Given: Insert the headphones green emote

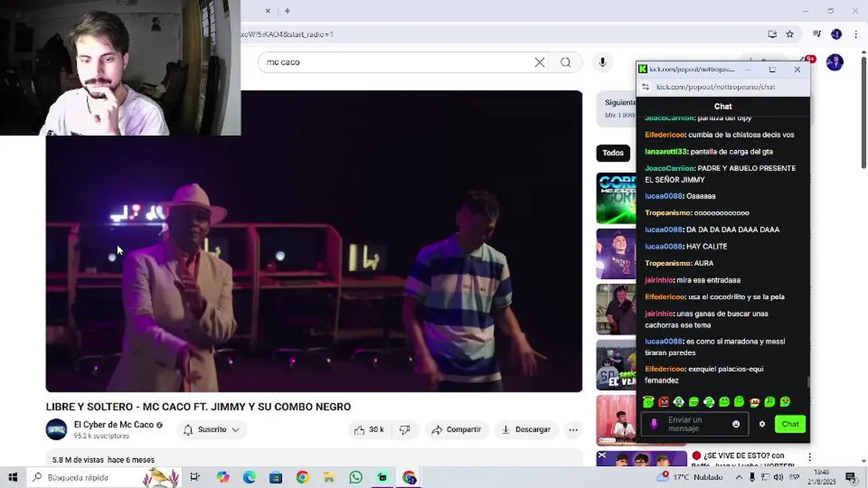Looking at the screenshot, I should [709, 402].
